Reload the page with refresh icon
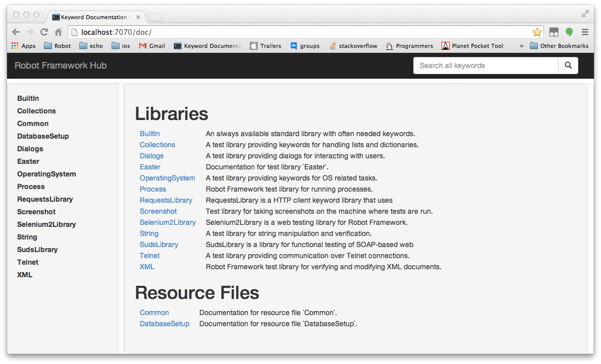Screen dimensions: 601x364 click(44, 32)
